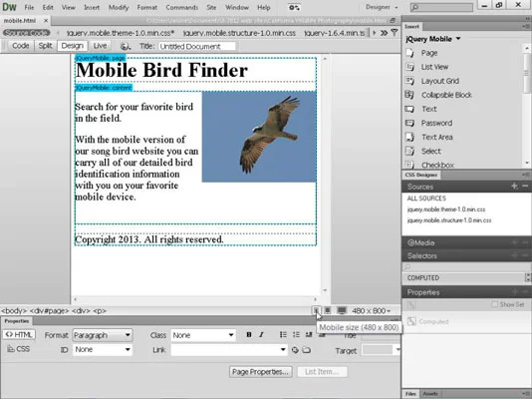Click the Preview in Browser globe icon
Screen dimensions: 532x399
(x=126, y=46)
